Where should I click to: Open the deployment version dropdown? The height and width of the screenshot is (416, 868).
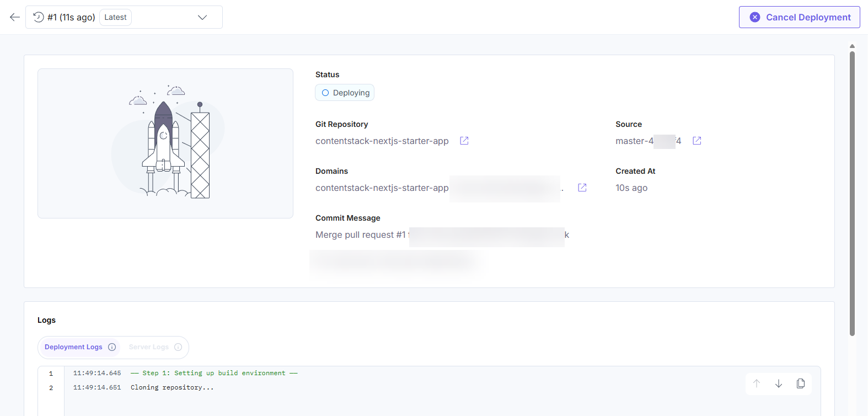coord(202,17)
